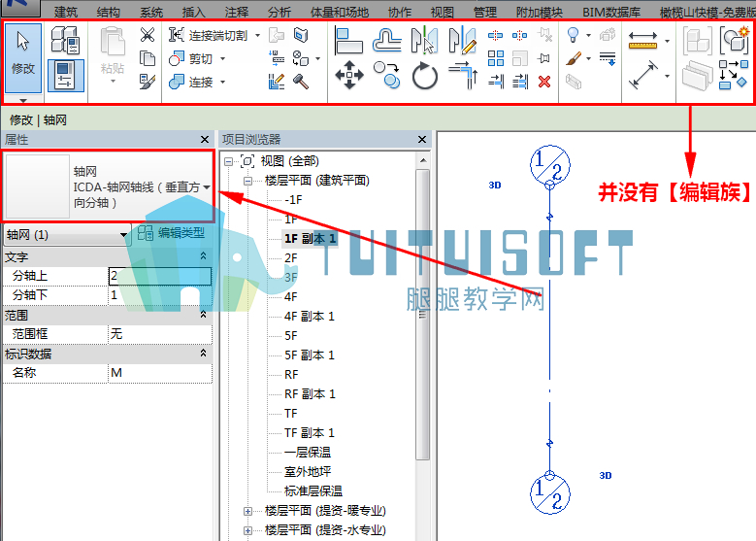This screenshot has height=541, width=756.
Task: Select the Match Type Properties brush icon
Action: (x=148, y=82)
